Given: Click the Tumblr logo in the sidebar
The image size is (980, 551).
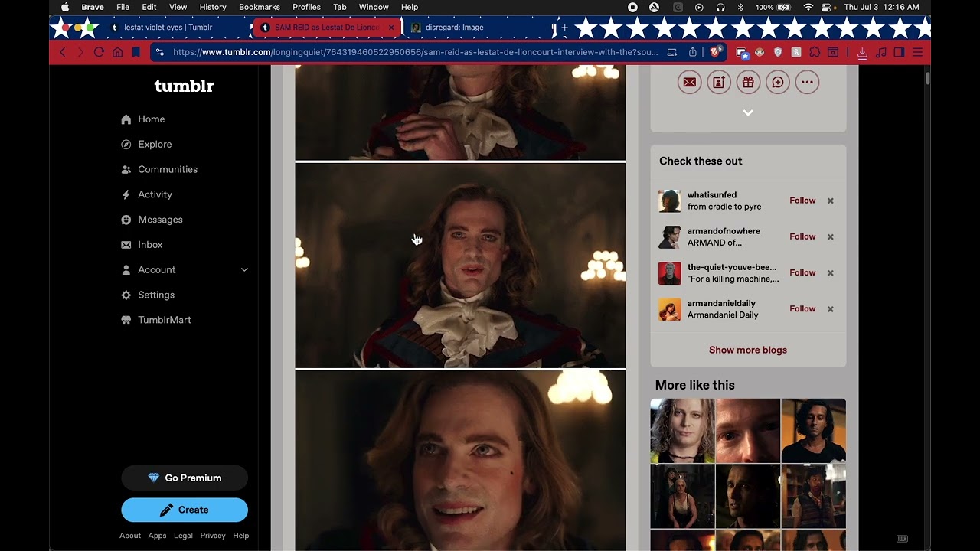Looking at the screenshot, I should click(185, 86).
